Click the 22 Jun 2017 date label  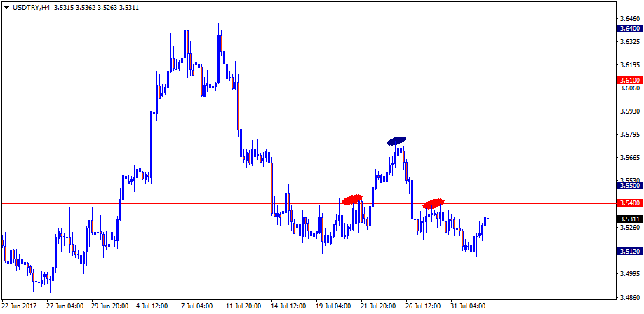tap(20, 306)
